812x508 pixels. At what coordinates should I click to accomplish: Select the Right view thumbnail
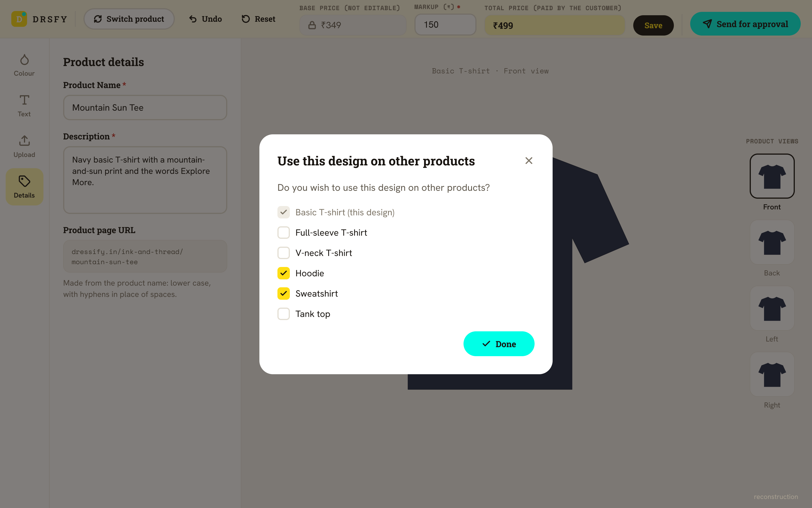point(772,374)
